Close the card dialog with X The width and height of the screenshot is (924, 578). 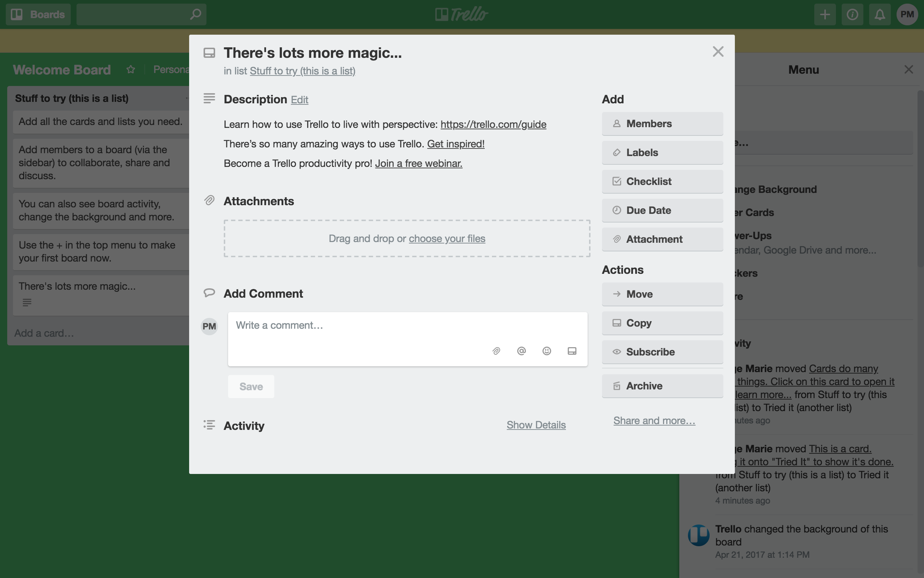click(718, 52)
